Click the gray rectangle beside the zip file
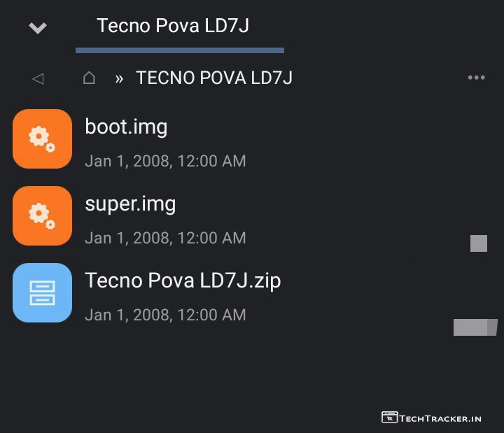504x433 pixels. click(x=470, y=327)
